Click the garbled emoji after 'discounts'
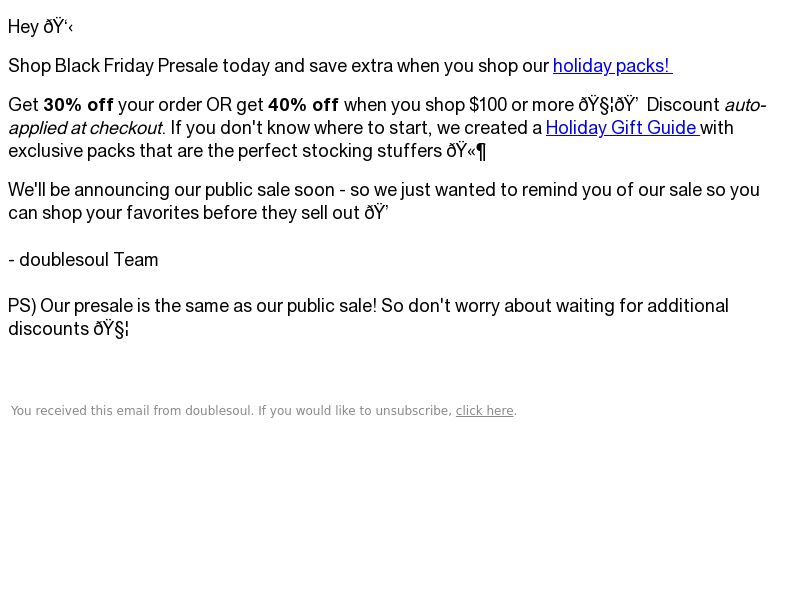The width and height of the screenshot is (800, 600). click(x=111, y=329)
